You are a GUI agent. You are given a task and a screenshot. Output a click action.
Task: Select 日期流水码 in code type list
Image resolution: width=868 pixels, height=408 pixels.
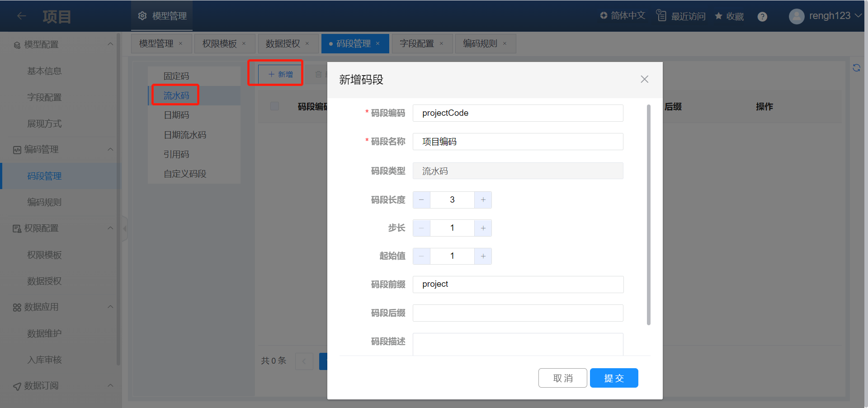click(185, 135)
